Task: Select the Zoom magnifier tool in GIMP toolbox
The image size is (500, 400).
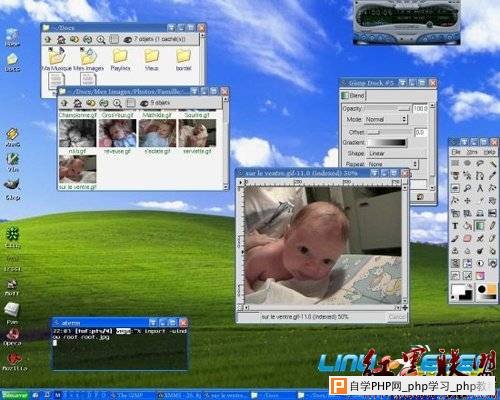Action: [x=467, y=188]
